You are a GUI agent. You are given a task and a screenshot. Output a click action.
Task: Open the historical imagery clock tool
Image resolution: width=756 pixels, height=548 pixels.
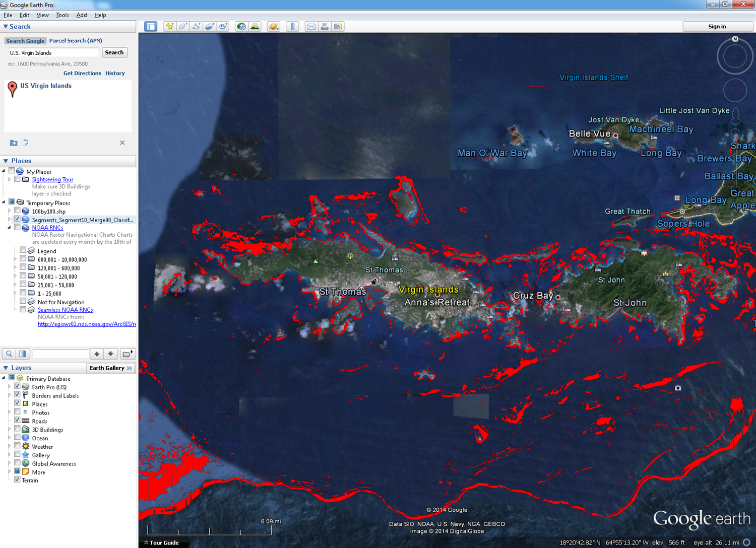point(241,27)
